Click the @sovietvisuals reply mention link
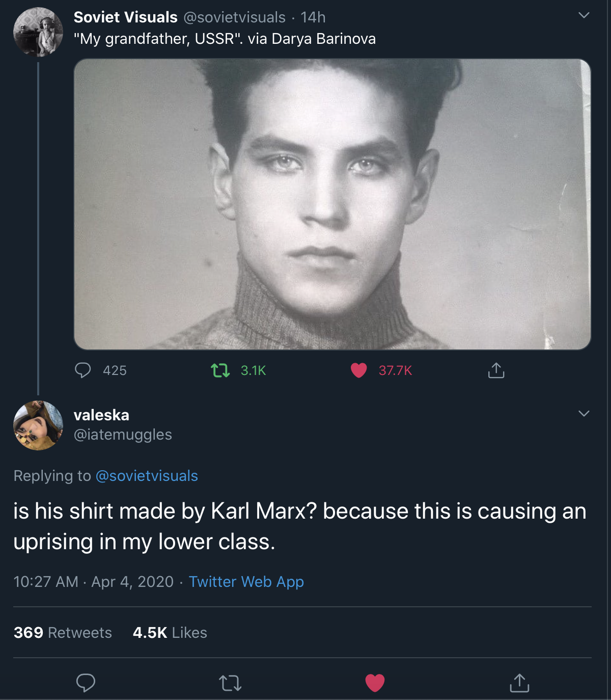Viewport: 611px width, 700px height. [147, 476]
